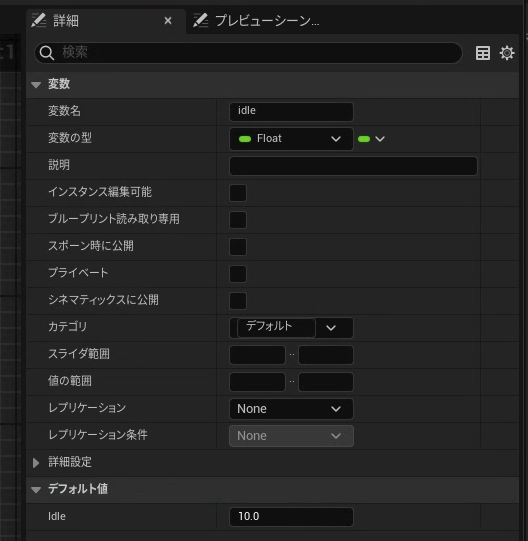Image resolution: width=528 pixels, height=541 pixels.
Task: Close the 詳細 tab with the X
Action: pos(168,21)
